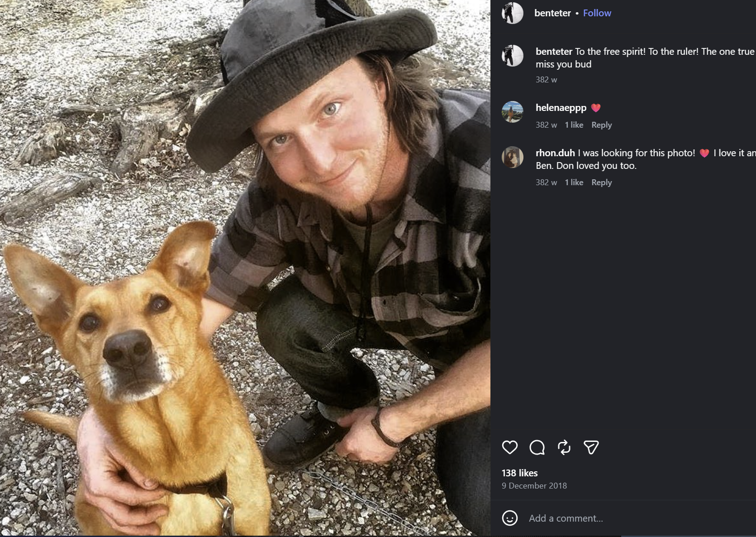View helenaeppp's profile picture
Image resolution: width=756 pixels, height=537 pixels.
513,112
